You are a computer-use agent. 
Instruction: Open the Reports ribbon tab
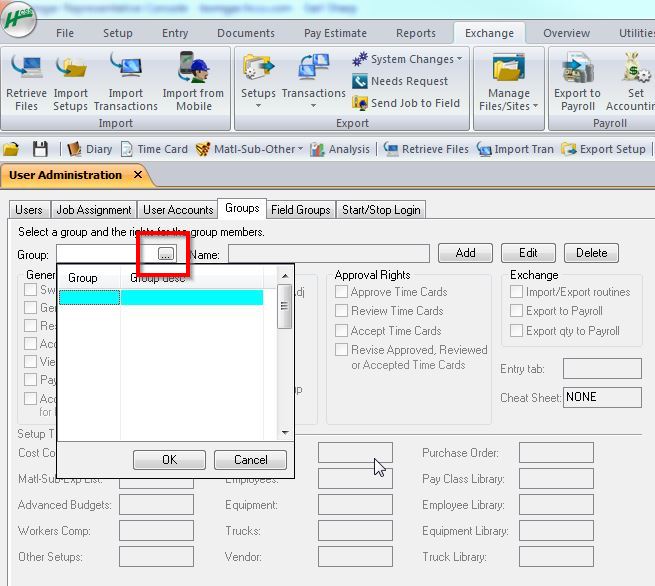tap(416, 33)
